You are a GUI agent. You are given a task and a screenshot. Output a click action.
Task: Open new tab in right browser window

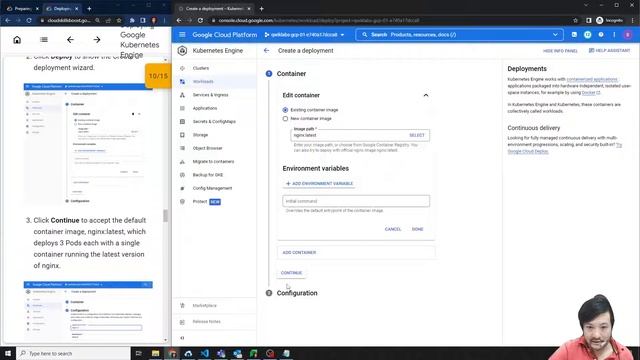[x=262, y=9]
